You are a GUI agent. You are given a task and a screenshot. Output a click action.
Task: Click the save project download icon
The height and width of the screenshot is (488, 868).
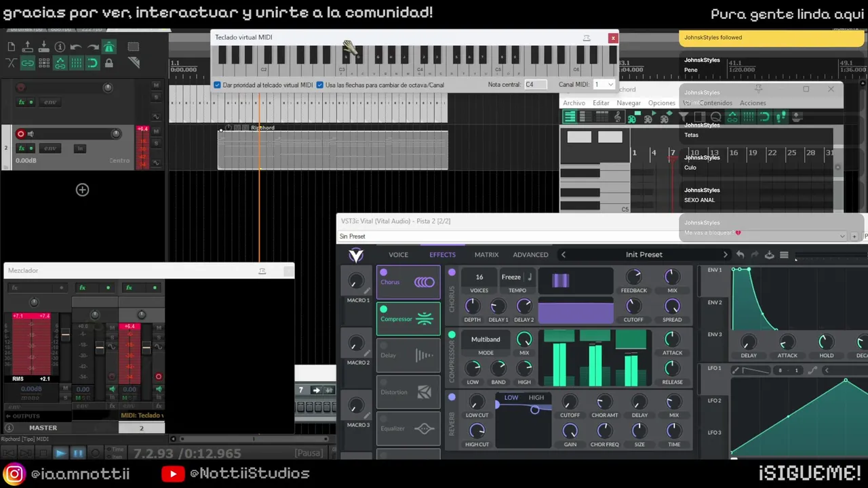click(x=43, y=47)
